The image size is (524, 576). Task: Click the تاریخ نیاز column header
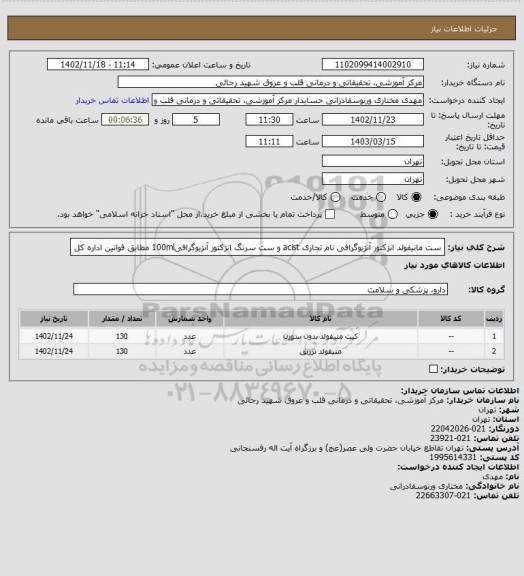coord(54,319)
